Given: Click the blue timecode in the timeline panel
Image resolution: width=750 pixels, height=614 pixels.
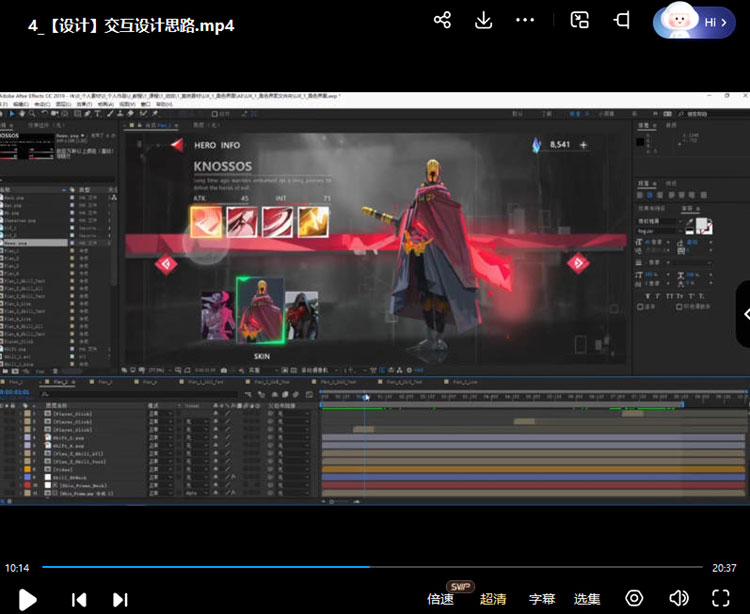Looking at the screenshot, I should coord(15,392).
